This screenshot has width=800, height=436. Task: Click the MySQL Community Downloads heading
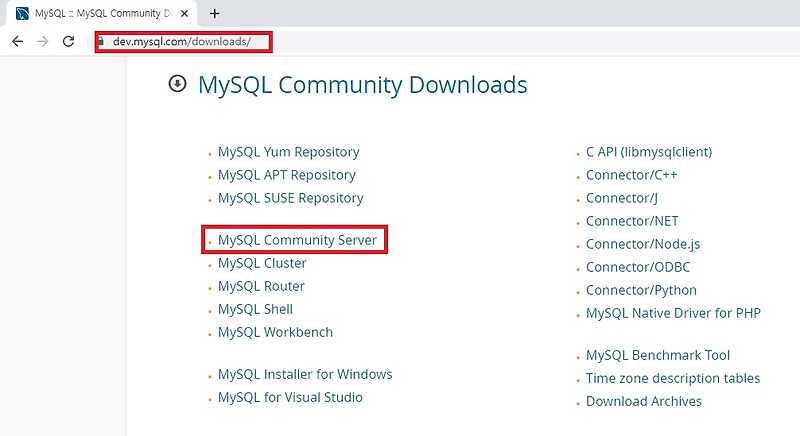point(363,85)
